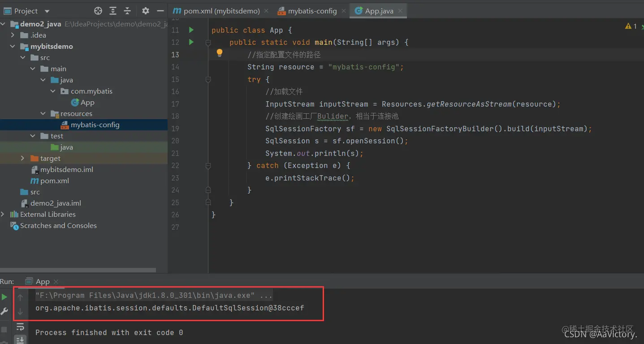This screenshot has height=344, width=644.
Task: Open Project panel settings gear
Action: [x=146, y=11]
